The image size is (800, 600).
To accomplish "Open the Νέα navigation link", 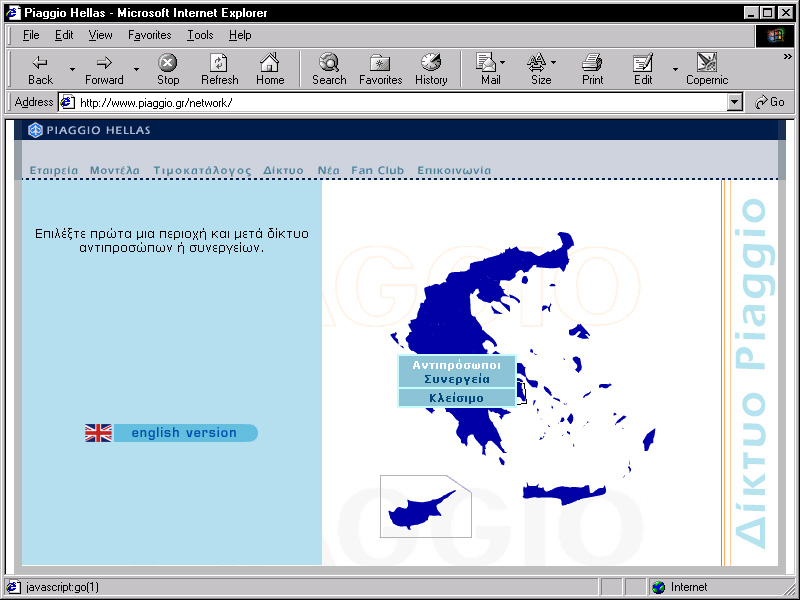I will click(x=329, y=170).
